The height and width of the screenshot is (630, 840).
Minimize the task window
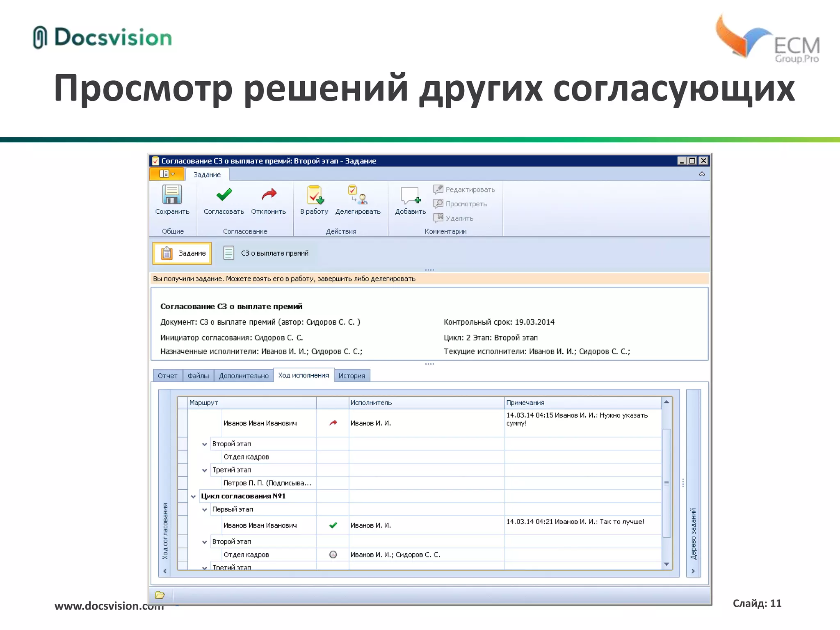click(x=682, y=161)
